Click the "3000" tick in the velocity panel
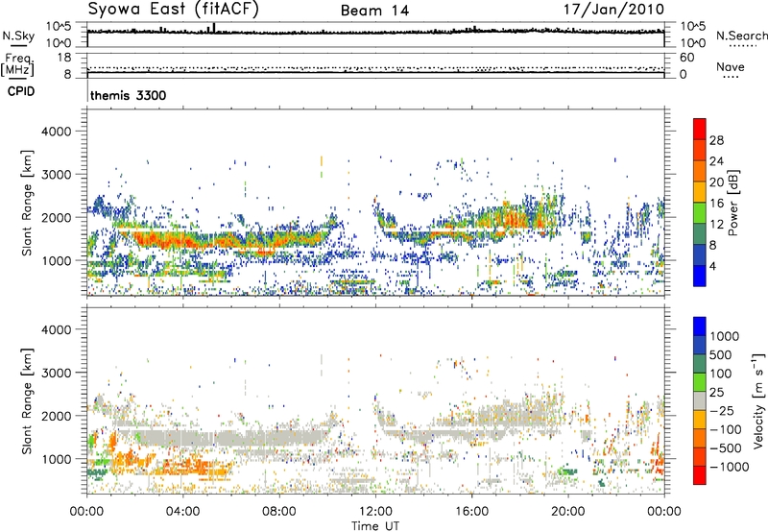Image resolution: width=768 pixels, height=532 pixels. pos(57,373)
